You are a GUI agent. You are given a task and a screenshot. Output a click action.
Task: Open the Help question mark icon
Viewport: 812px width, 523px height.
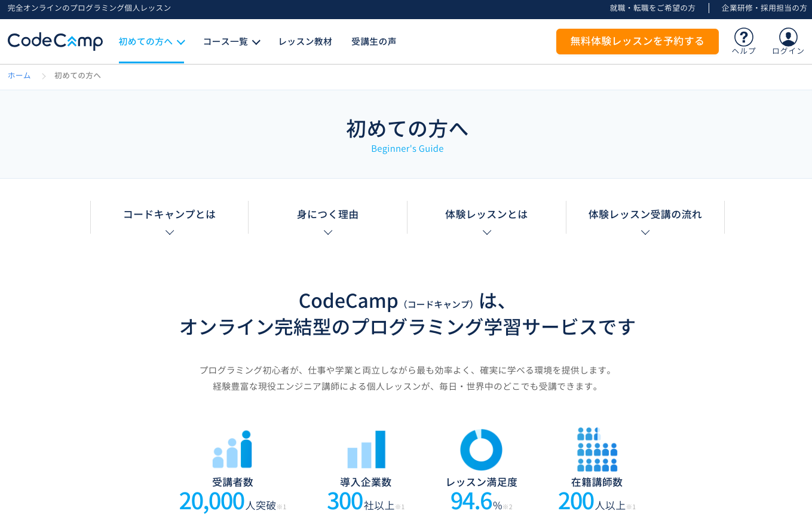743,37
